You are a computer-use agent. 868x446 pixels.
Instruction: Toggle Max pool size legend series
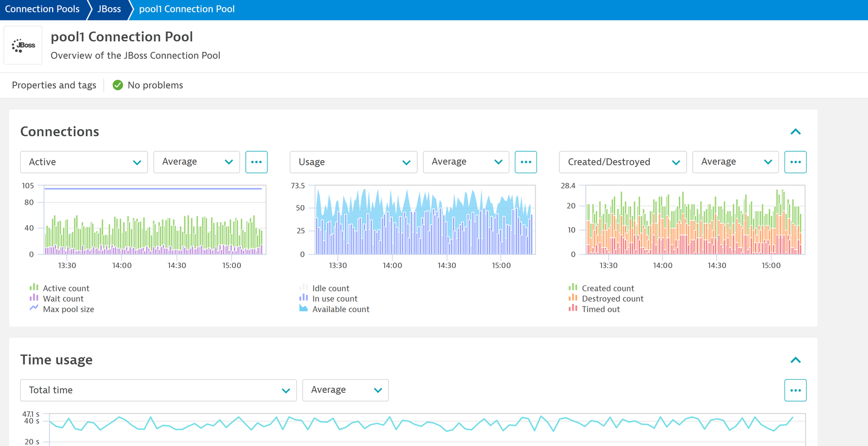pyautogui.click(x=68, y=309)
